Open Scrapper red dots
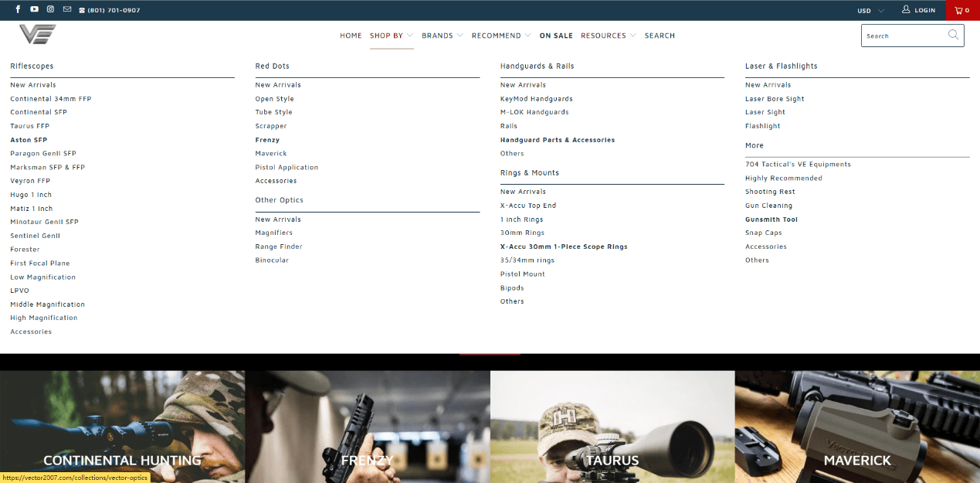 [271, 126]
